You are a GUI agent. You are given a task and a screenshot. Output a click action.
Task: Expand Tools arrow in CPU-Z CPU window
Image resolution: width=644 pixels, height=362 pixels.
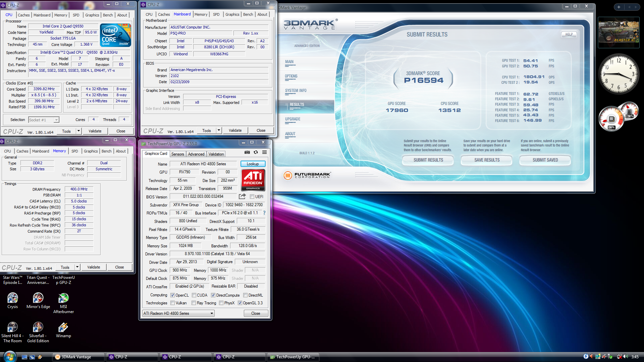(78, 131)
